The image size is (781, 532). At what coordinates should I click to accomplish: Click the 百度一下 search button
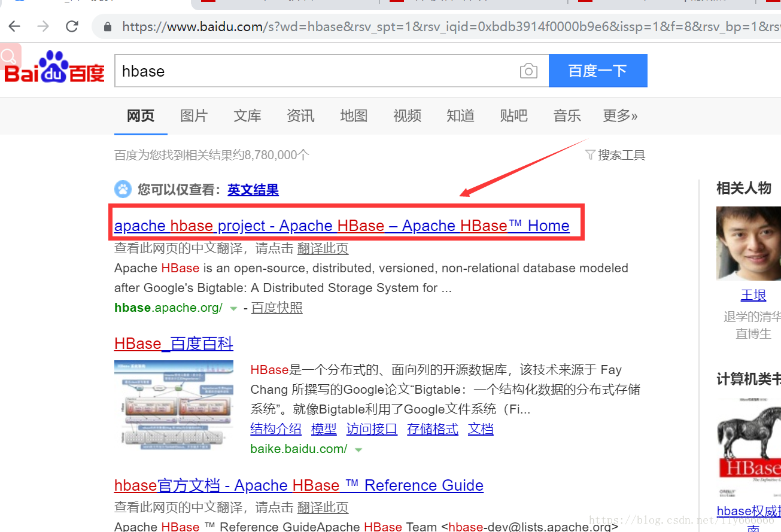(x=598, y=71)
